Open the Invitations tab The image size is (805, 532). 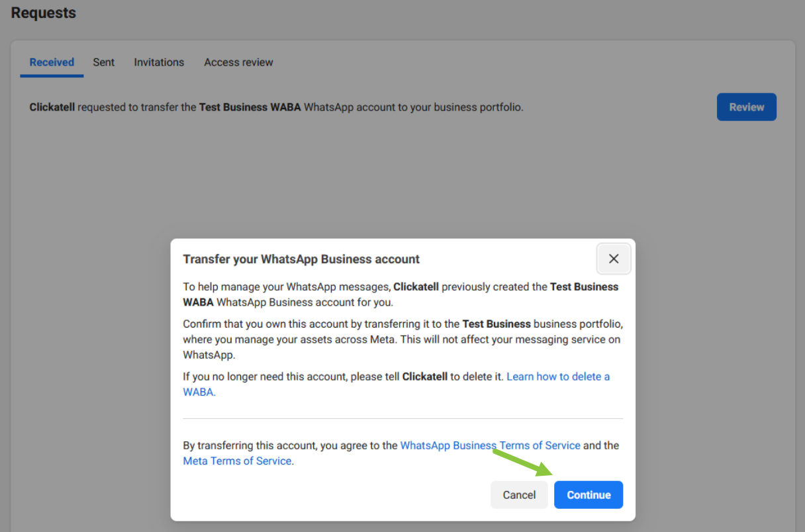tap(159, 62)
